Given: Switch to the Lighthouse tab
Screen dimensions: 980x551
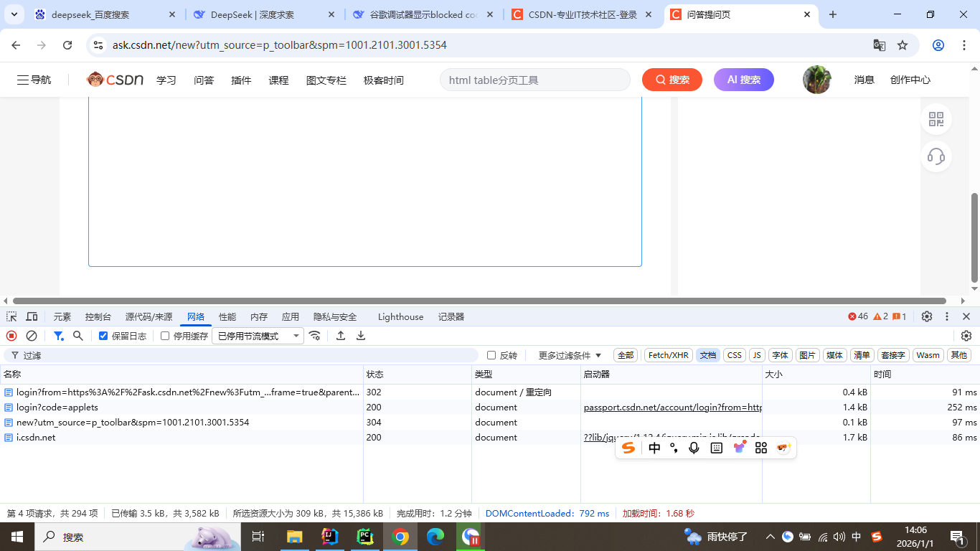Looking at the screenshot, I should point(400,316).
